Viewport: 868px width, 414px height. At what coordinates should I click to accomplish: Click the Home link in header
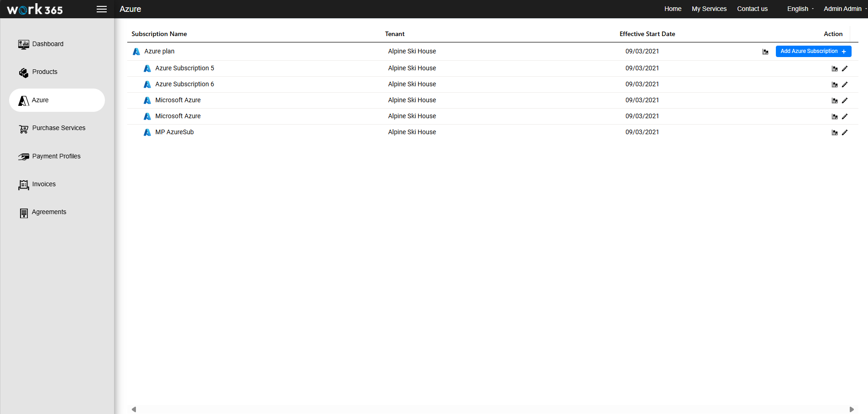click(x=673, y=9)
